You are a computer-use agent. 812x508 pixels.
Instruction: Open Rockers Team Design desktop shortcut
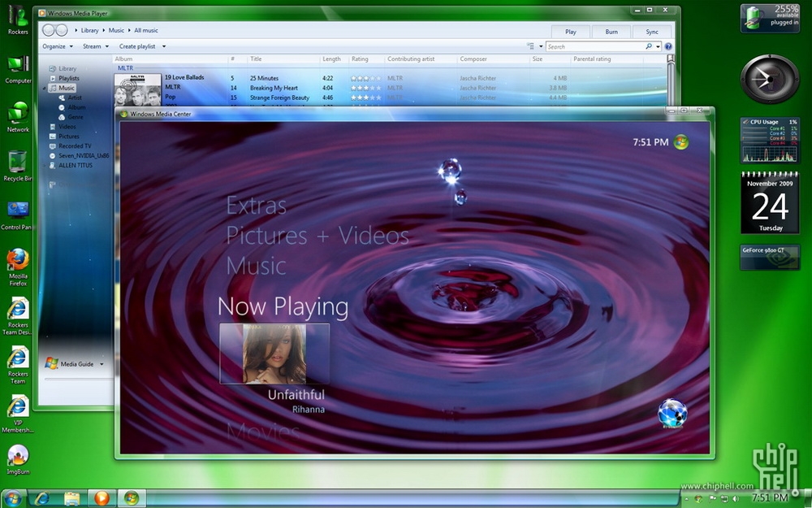pos(18,315)
